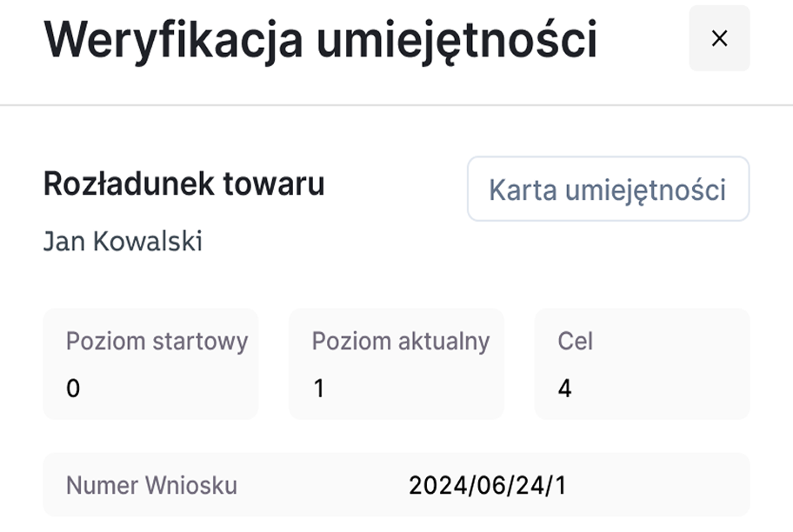
Task: Select the goal value 4
Action: tap(565, 389)
